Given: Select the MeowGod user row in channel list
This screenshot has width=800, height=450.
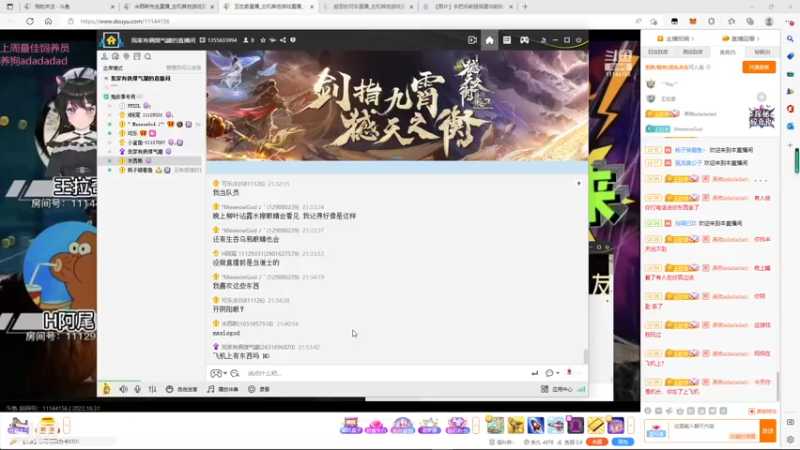Looking at the screenshot, I should [149, 124].
